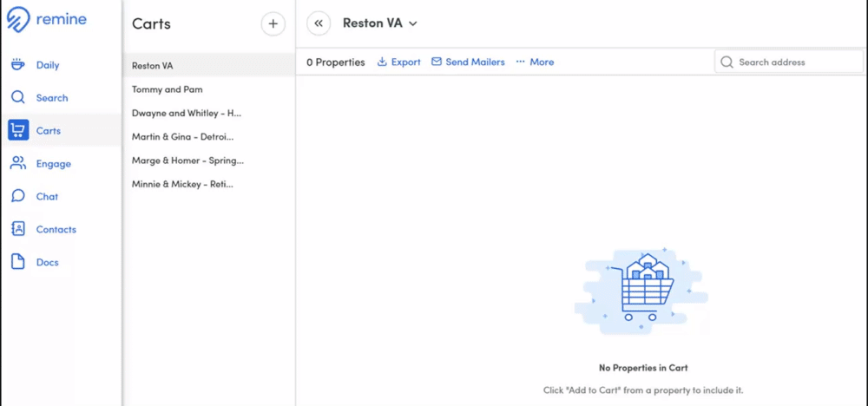This screenshot has height=406, width=868.
Task: Click the 'Carts' panel heading
Action: [x=151, y=23]
